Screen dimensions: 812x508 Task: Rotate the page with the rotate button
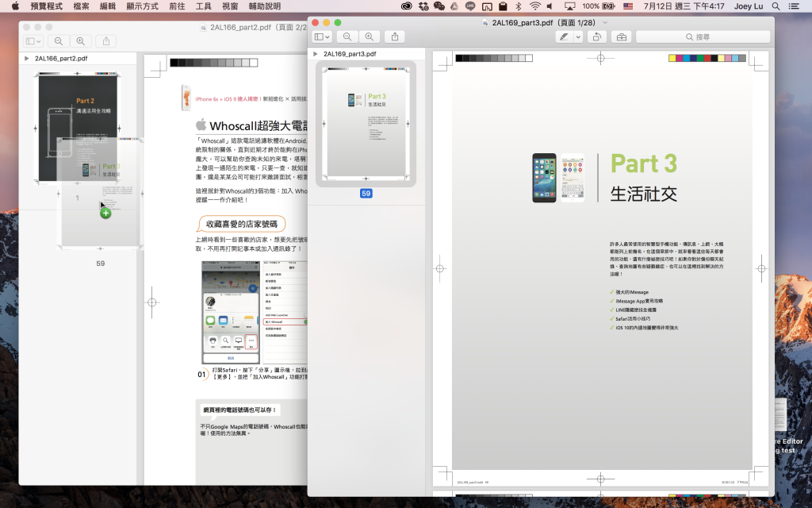(x=596, y=37)
